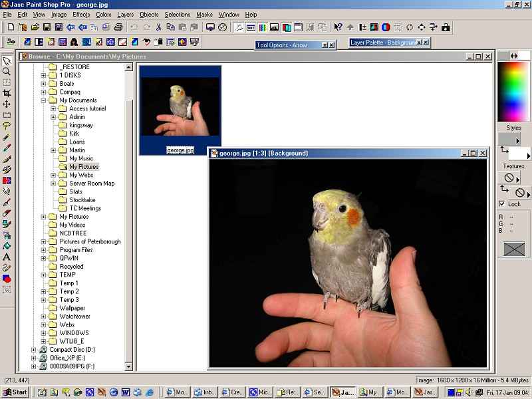Click the Windows Start button
Image resolution: width=532 pixels, height=399 pixels.
coord(15,392)
